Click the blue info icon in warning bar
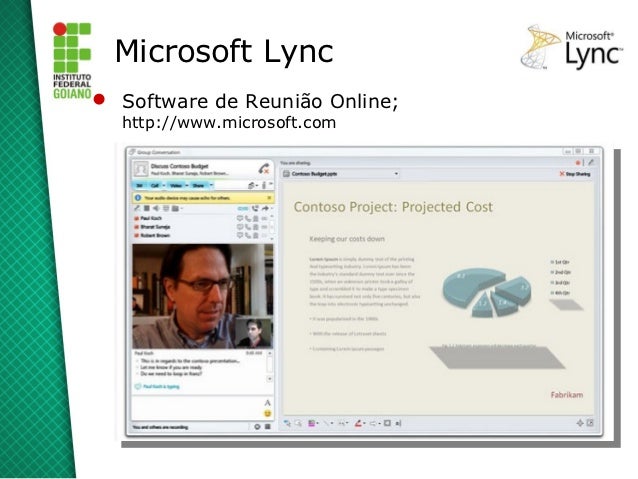Image resolution: width=638 pixels, height=479 pixels. click(138, 198)
